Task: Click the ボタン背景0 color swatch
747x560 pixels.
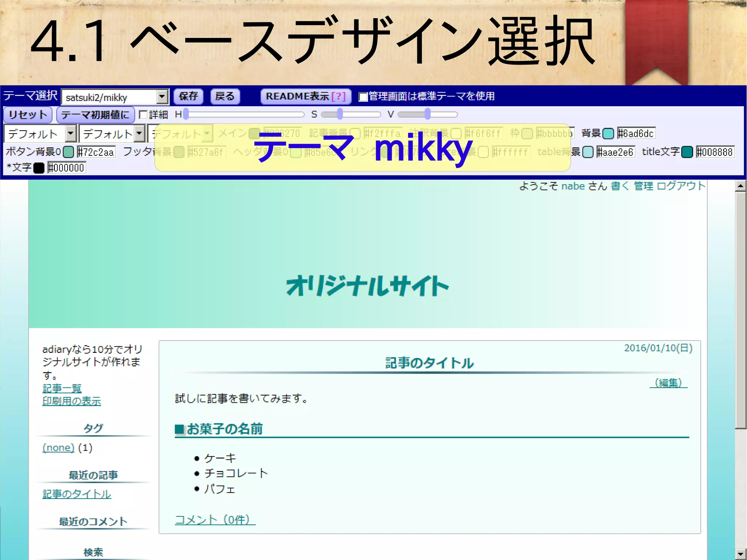Action: click(68, 152)
